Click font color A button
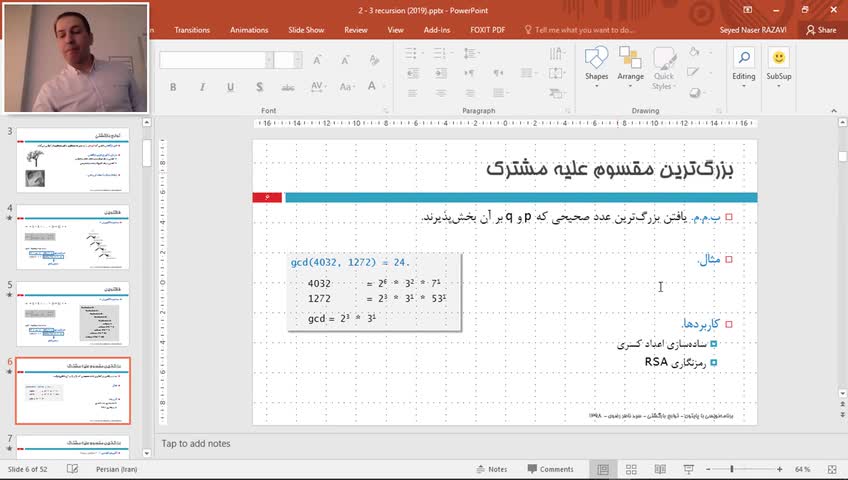 point(372,86)
